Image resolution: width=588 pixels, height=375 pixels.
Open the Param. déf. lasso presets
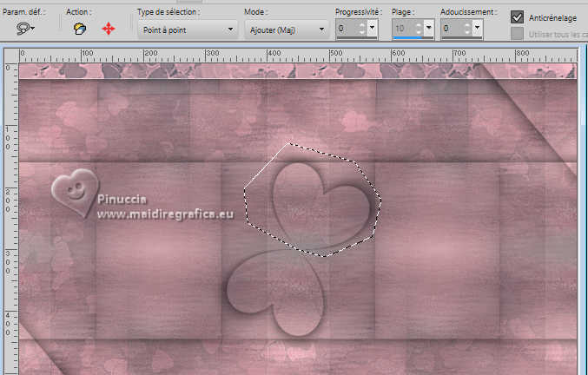tap(25, 29)
